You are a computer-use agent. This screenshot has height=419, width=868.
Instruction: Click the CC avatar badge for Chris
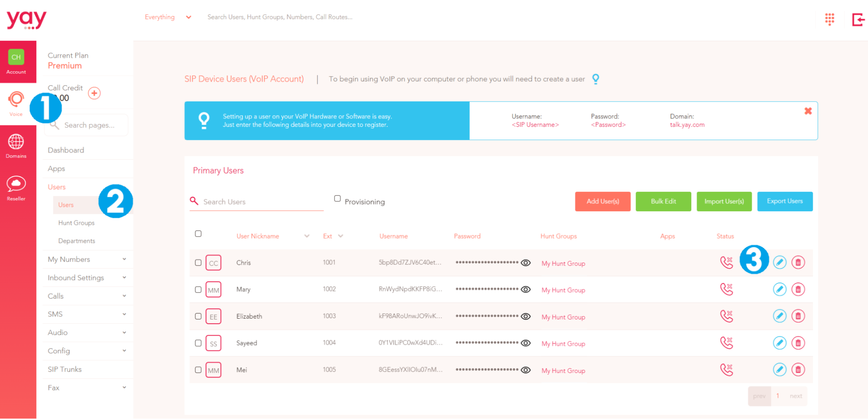pyautogui.click(x=213, y=263)
